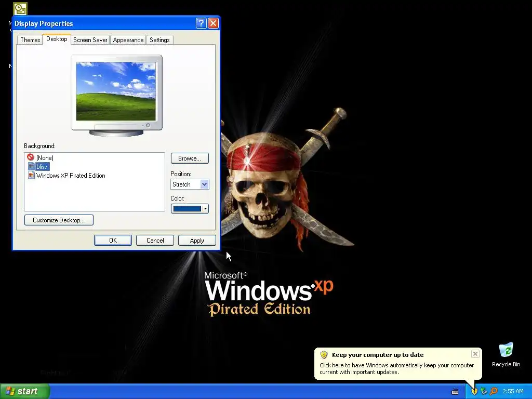Select the bliss background entry
The image size is (532, 399).
[42, 167]
